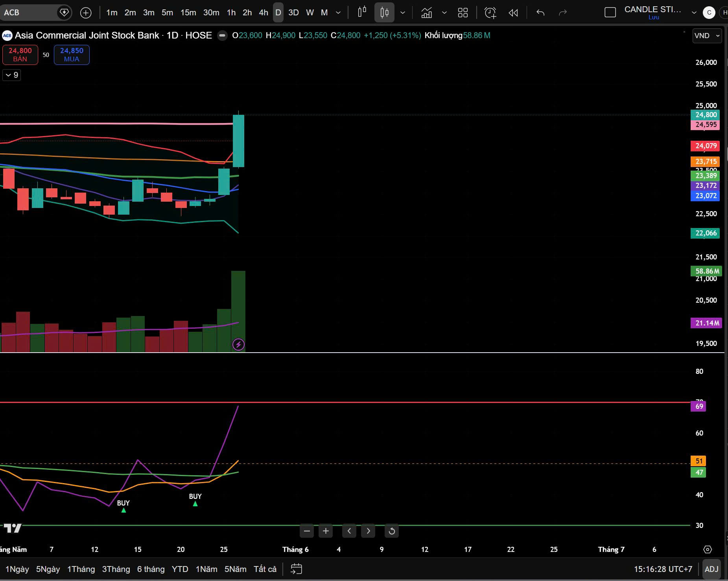The image size is (728, 581).
Task: Switch to the monthly M timeframe
Action: (324, 13)
